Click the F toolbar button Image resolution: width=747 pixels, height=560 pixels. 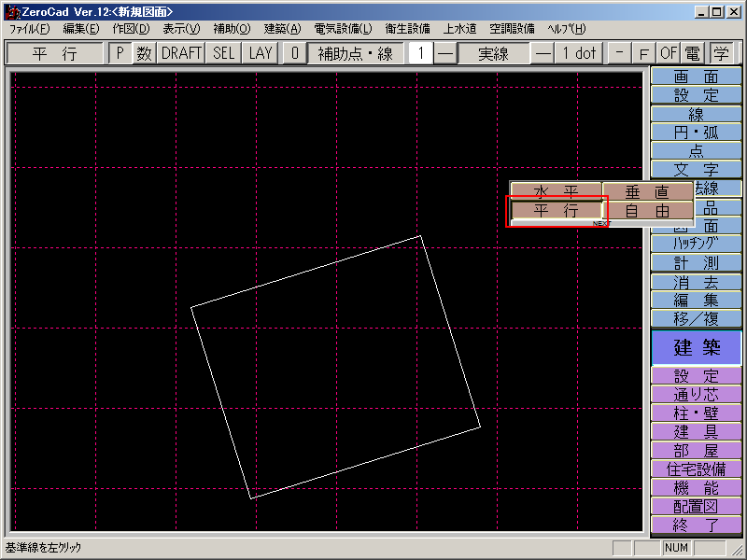(643, 53)
